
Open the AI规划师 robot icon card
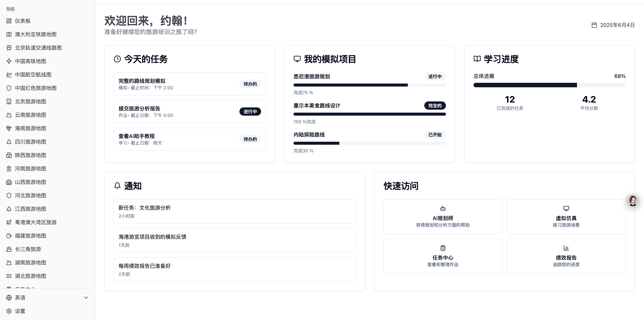[x=443, y=209]
